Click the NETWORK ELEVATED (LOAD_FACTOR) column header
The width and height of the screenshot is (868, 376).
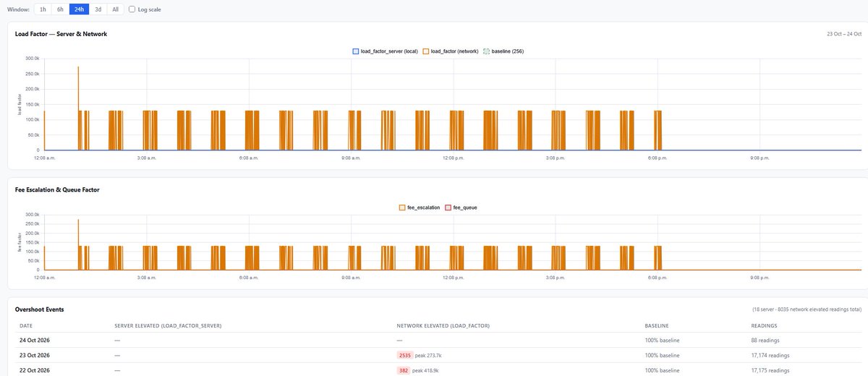pos(443,325)
